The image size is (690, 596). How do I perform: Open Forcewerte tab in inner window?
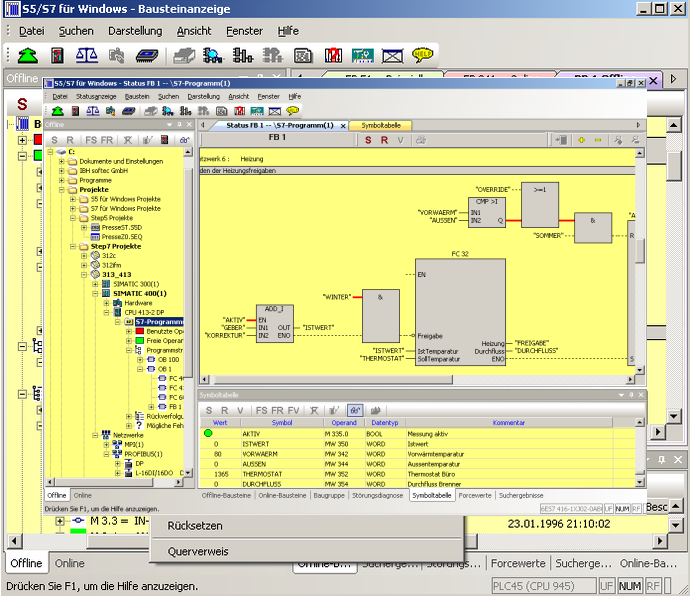coord(475,495)
